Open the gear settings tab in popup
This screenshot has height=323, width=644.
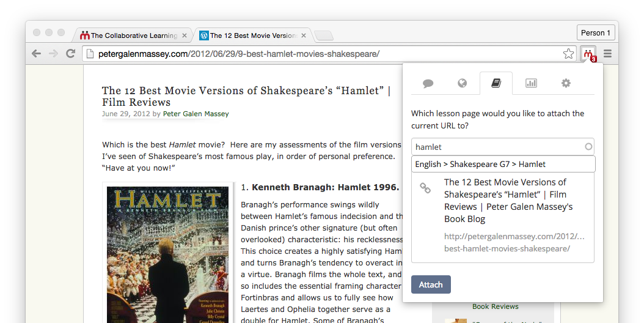point(566,83)
